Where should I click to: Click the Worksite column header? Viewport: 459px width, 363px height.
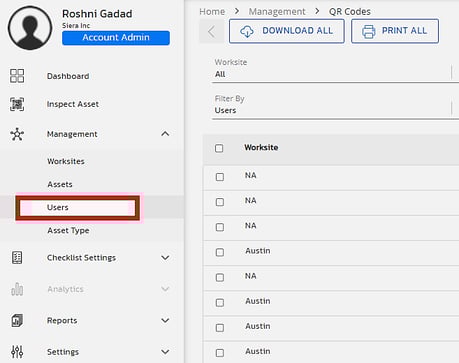pos(261,147)
